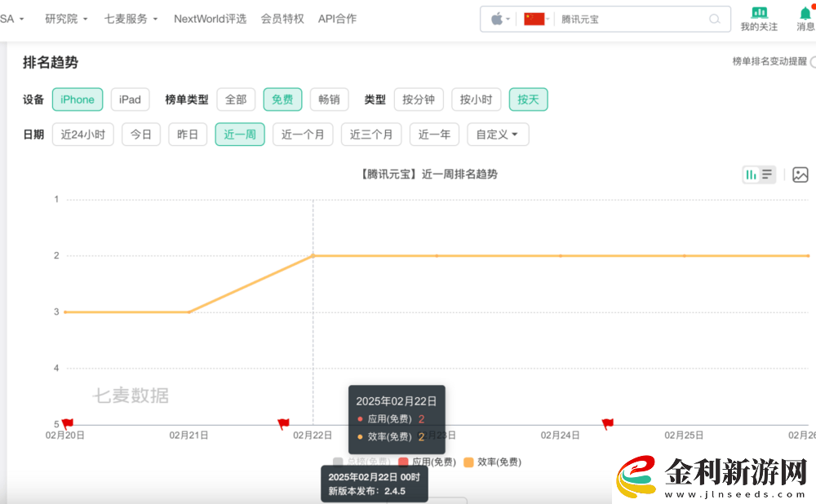Click the red flag marker near 02月22日
The width and height of the screenshot is (816, 504).
click(x=283, y=424)
